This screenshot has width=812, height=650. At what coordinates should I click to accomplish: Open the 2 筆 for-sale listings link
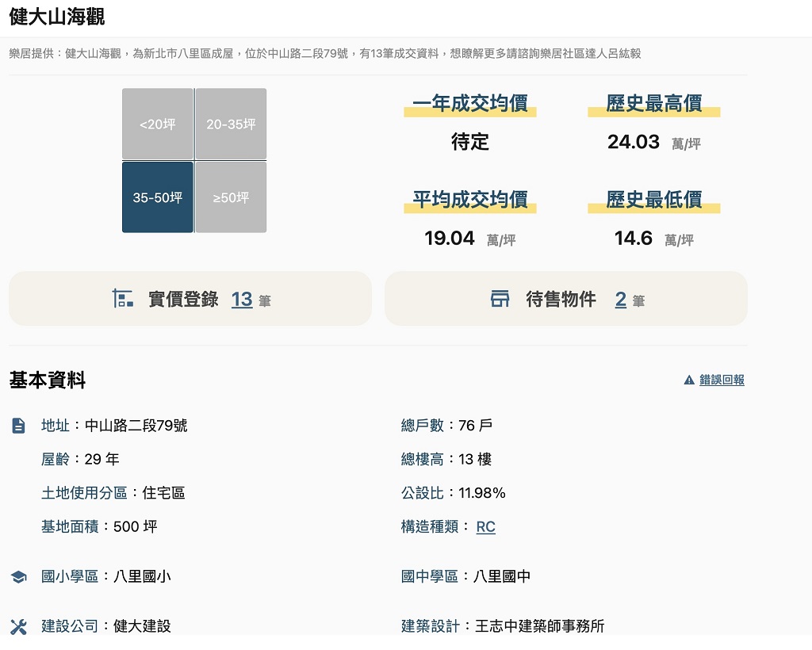pos(621,299)
